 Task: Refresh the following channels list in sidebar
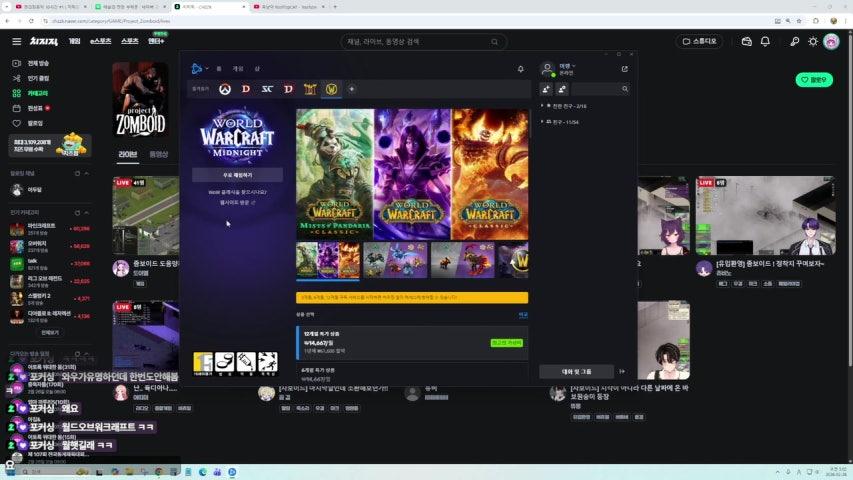tap(77, 173)
